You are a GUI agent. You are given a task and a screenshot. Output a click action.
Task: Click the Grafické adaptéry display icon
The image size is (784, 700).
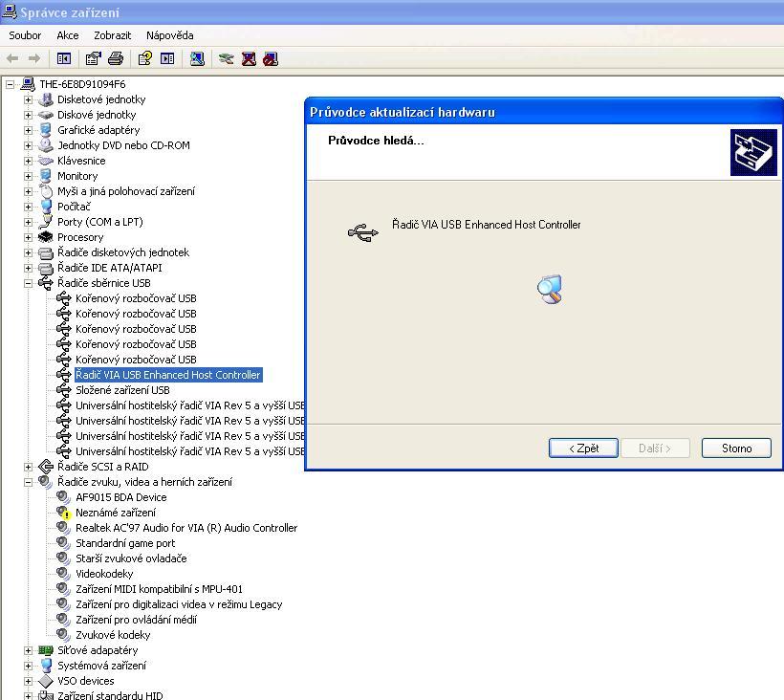(46, 130)
